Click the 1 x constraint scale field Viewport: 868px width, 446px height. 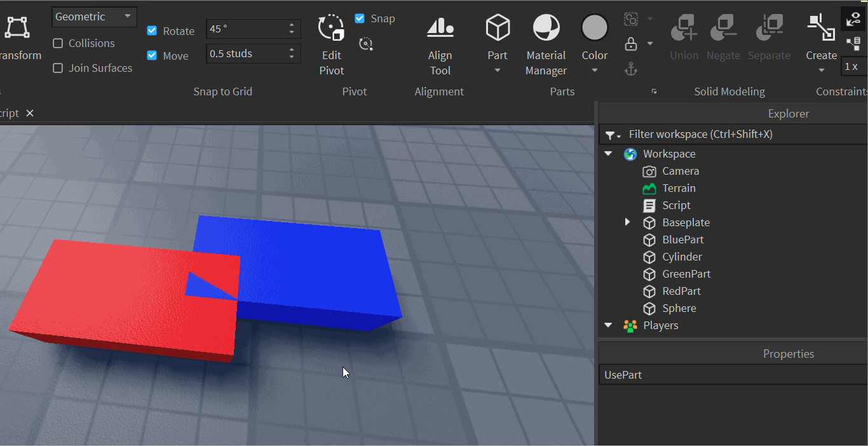coord(854,66)
